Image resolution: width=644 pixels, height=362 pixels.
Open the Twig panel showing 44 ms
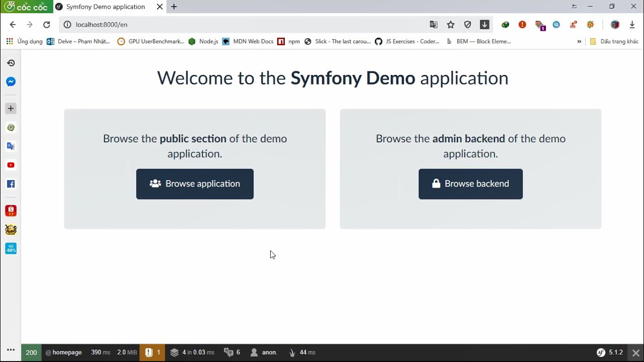click(302, 352)
